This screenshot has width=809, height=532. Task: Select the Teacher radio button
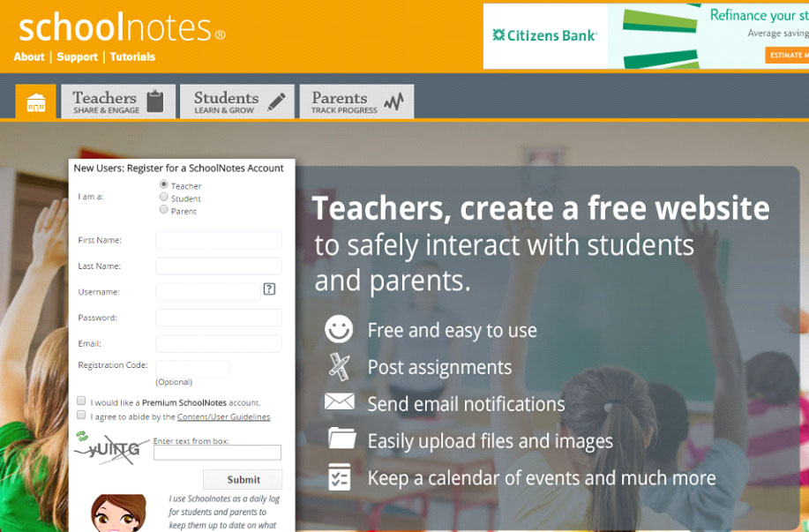tap(163, 184)
